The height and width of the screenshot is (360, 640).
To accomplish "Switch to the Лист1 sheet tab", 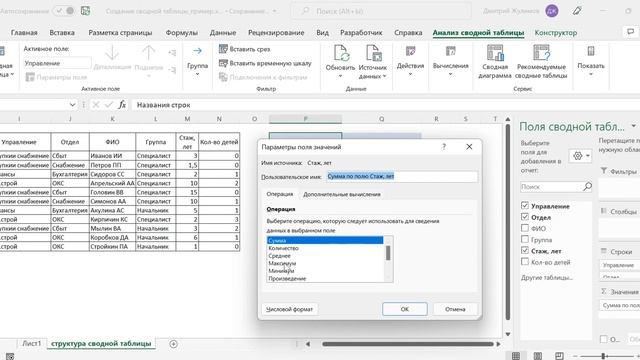I will [x=31, y=344].
